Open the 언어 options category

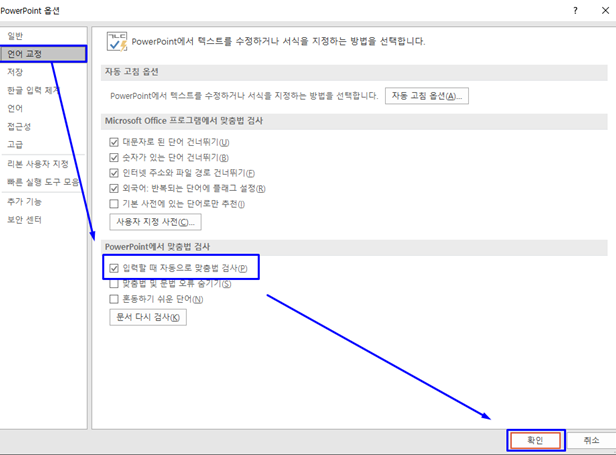(15, 108)
